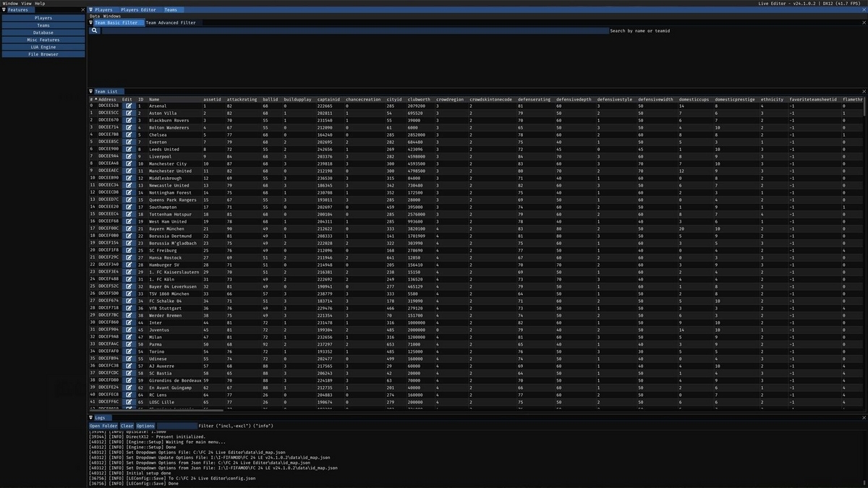
Task: Open edit icon for Arsenal row
Action: [x=129, y=106]
